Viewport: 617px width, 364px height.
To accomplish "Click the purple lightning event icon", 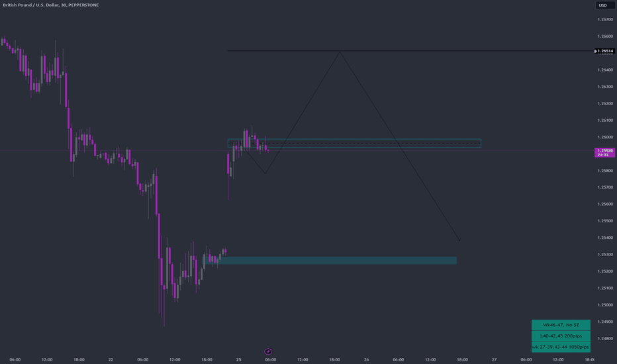I will 268,351.
